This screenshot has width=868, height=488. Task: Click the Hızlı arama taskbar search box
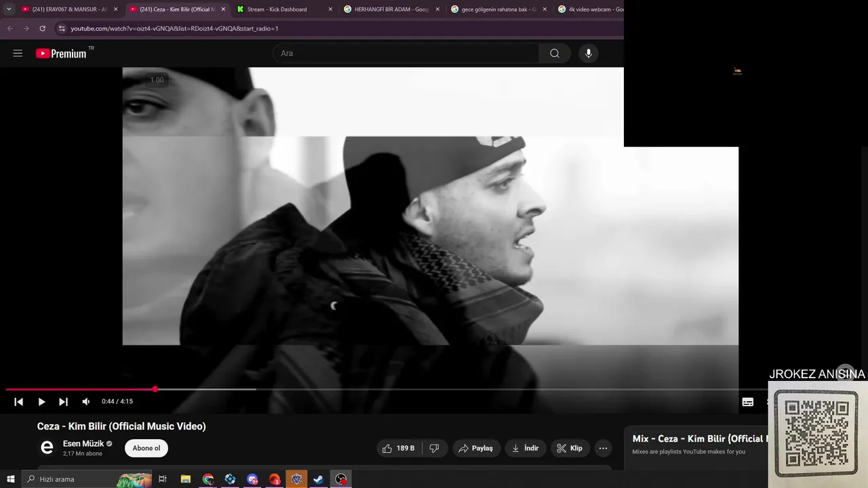87,479
